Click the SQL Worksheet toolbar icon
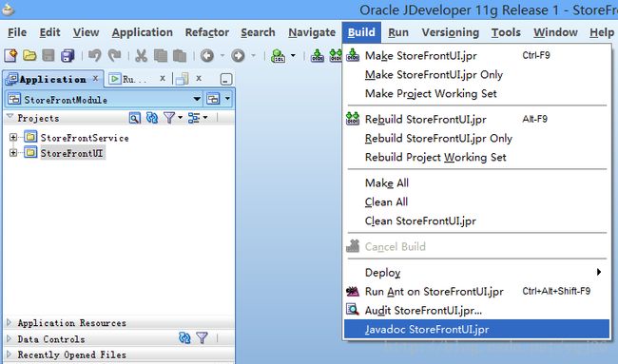The height and width of the screenshot is (364, 618). [x=278, y=55]
